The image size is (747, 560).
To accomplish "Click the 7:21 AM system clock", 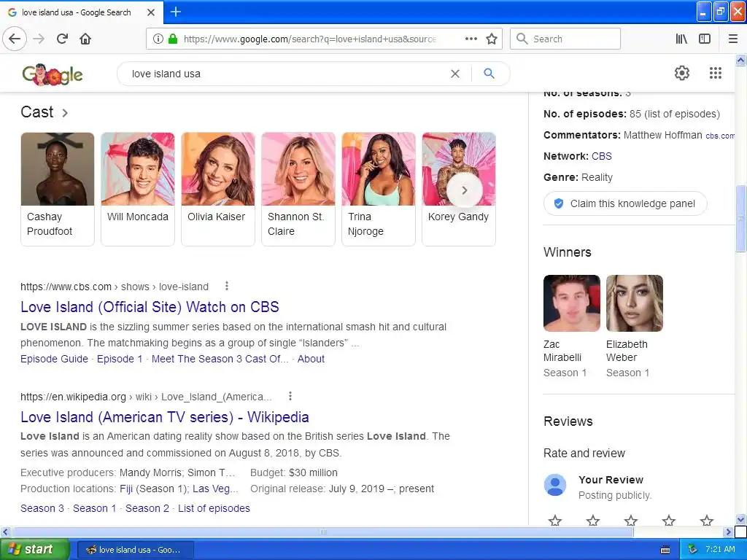I will [720, 549].
